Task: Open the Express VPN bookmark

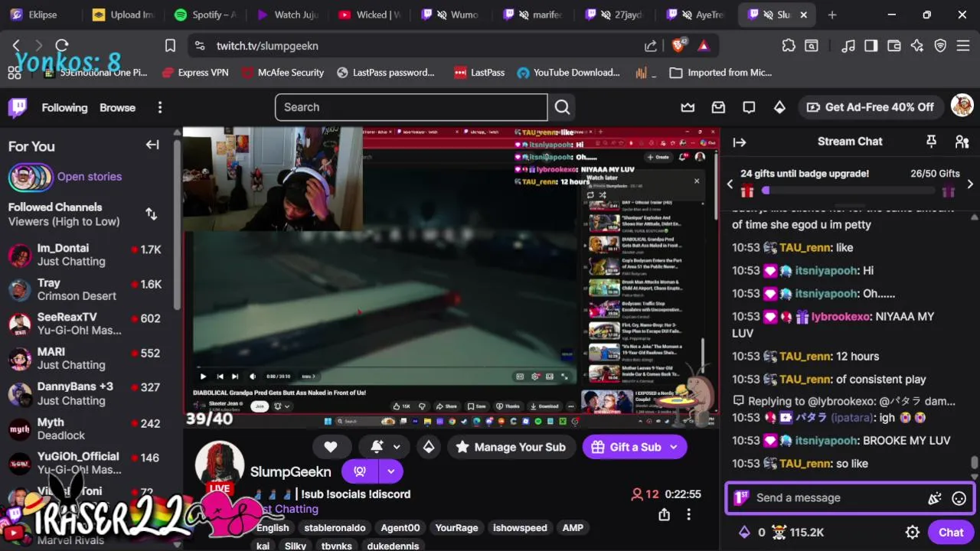Action: (x=194, y=73)
